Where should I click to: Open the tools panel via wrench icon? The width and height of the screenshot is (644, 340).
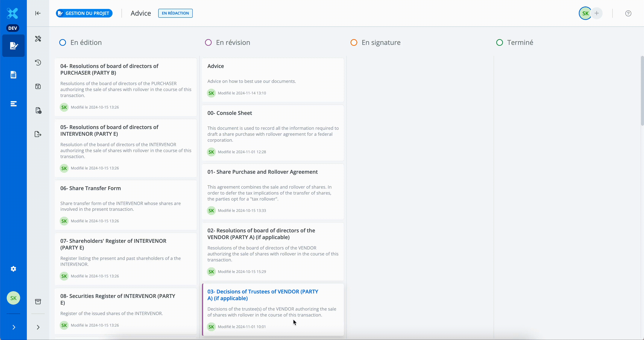pos(38,39)
